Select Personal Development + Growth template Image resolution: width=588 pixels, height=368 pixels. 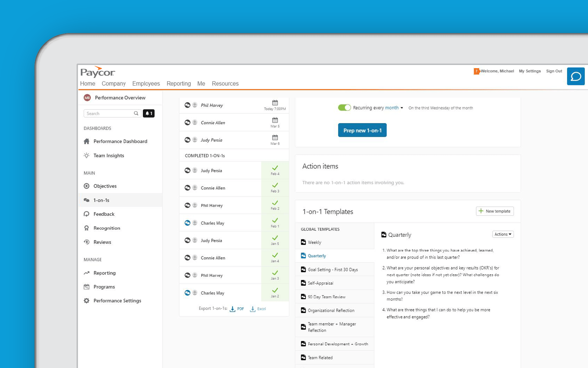(x=334, y=344)
